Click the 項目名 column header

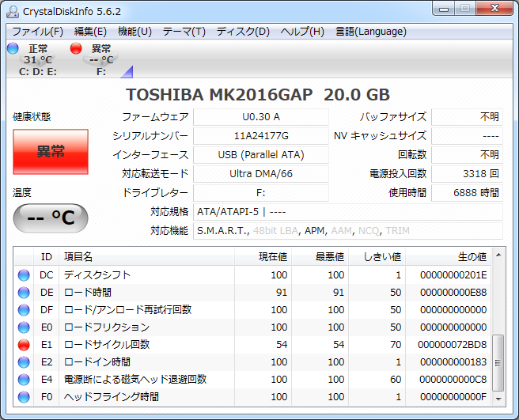[146, 256]
